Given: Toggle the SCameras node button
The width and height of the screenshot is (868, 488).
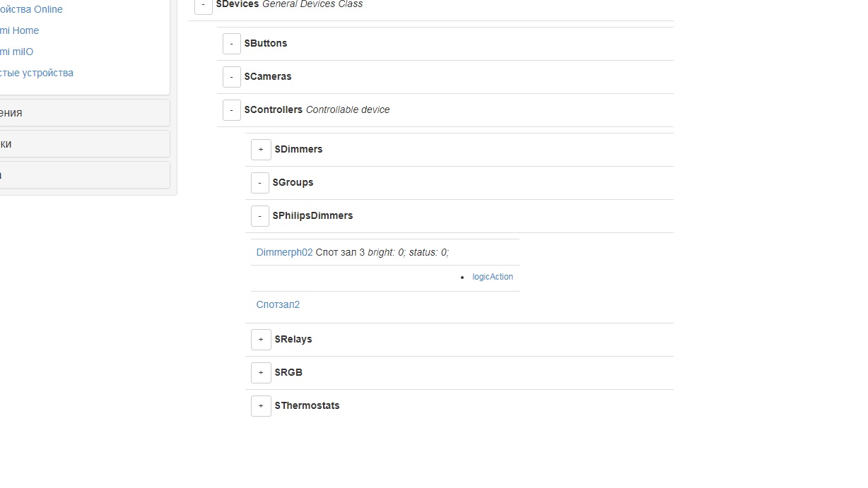Looking at the screenshot, I should (232, 77).
